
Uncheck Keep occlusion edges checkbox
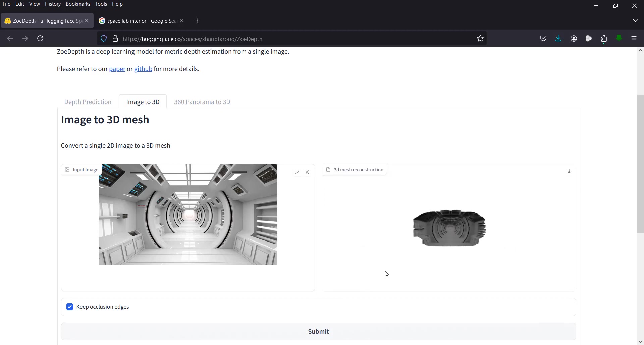70,307
